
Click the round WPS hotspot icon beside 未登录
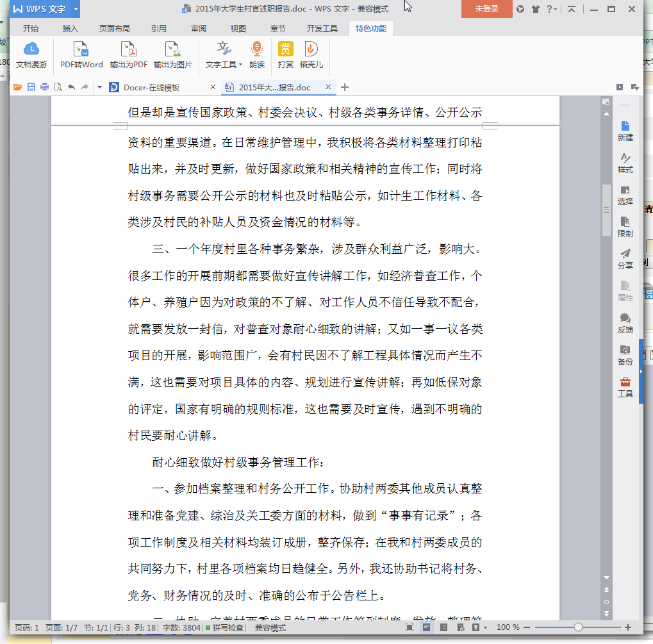[x=520, y=9]
